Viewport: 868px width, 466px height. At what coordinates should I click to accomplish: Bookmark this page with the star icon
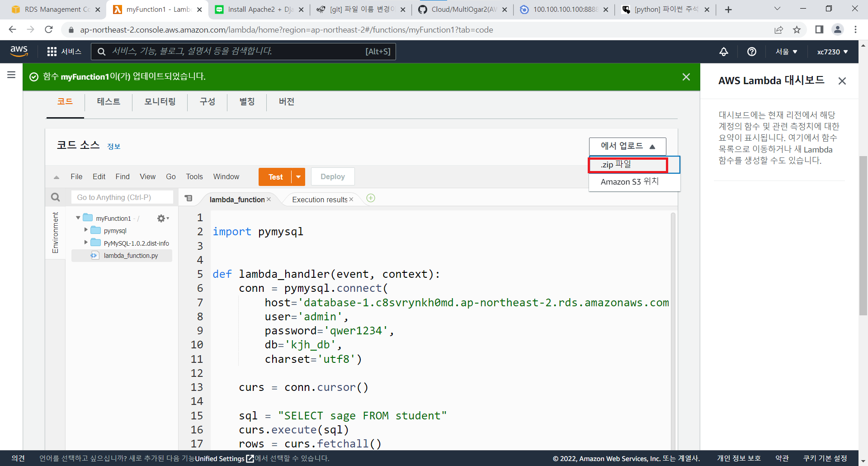click(x=797, y=30)
